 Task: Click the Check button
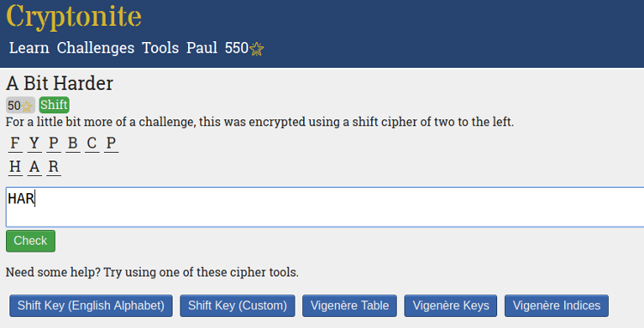tap(31, 241)
